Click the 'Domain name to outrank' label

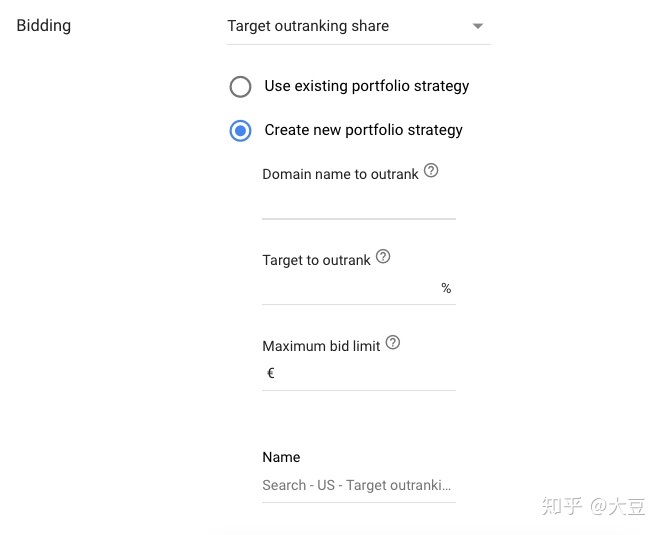pos(340,174)
